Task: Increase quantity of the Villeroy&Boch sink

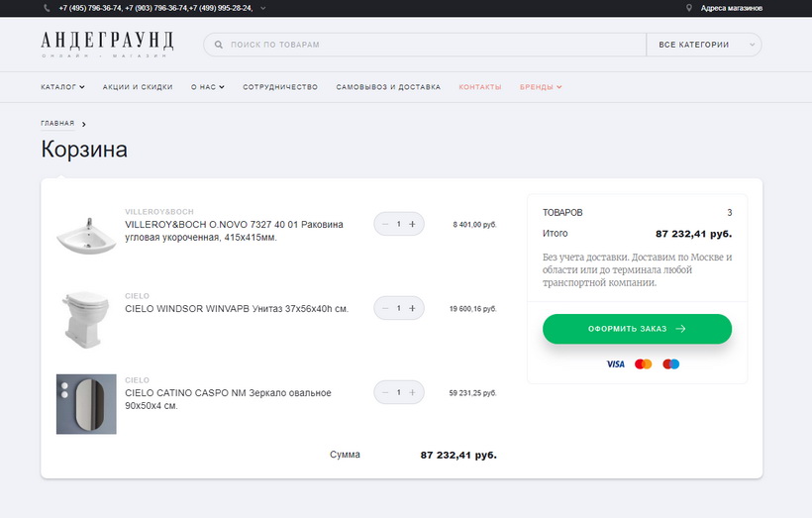Action: (x=412, y=224)
